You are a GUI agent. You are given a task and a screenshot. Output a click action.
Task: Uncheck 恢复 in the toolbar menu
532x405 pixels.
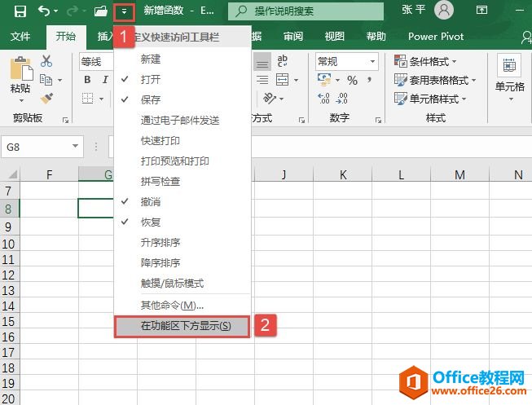[182, 222]
